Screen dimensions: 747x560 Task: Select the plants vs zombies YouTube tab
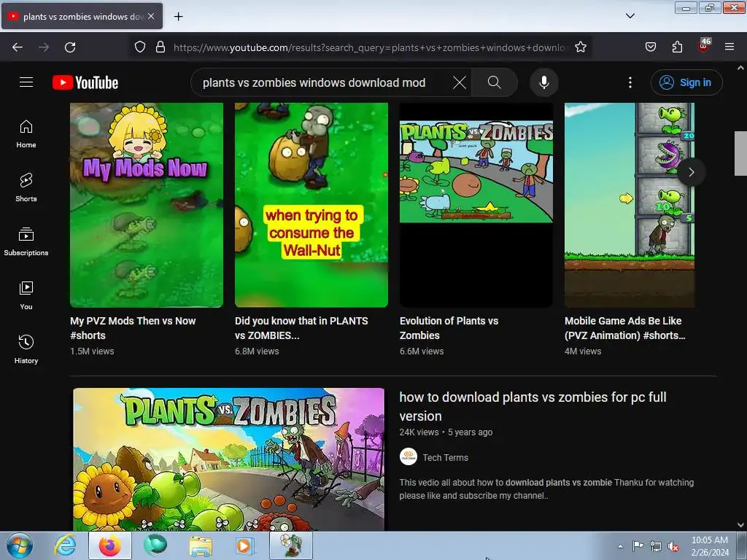(x=82, y=16)
